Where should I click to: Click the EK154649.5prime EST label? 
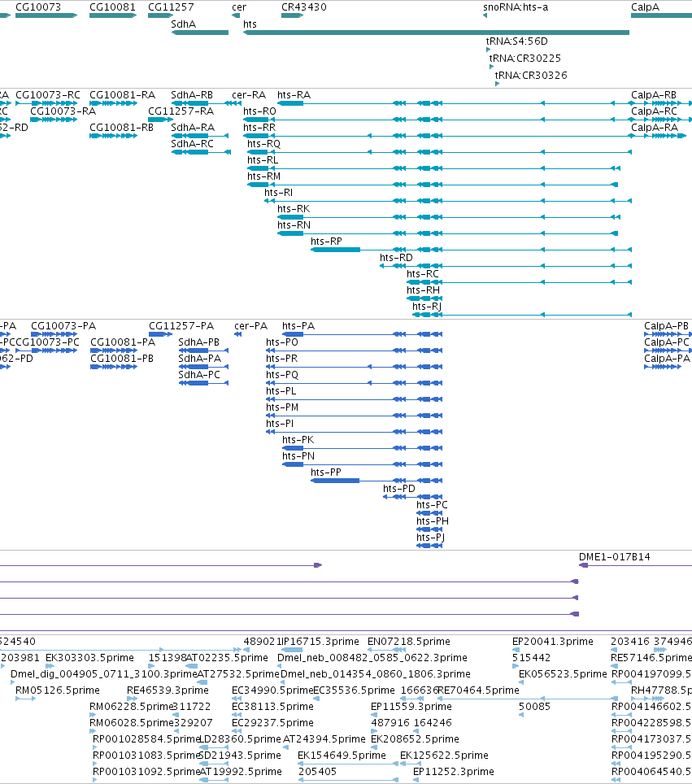pos(342,756)
